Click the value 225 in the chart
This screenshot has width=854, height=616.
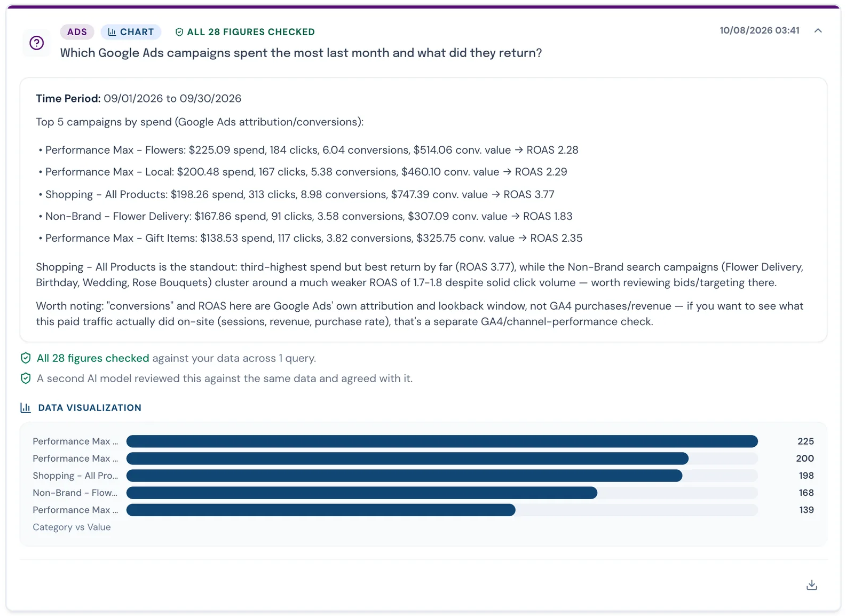(805, 441)
